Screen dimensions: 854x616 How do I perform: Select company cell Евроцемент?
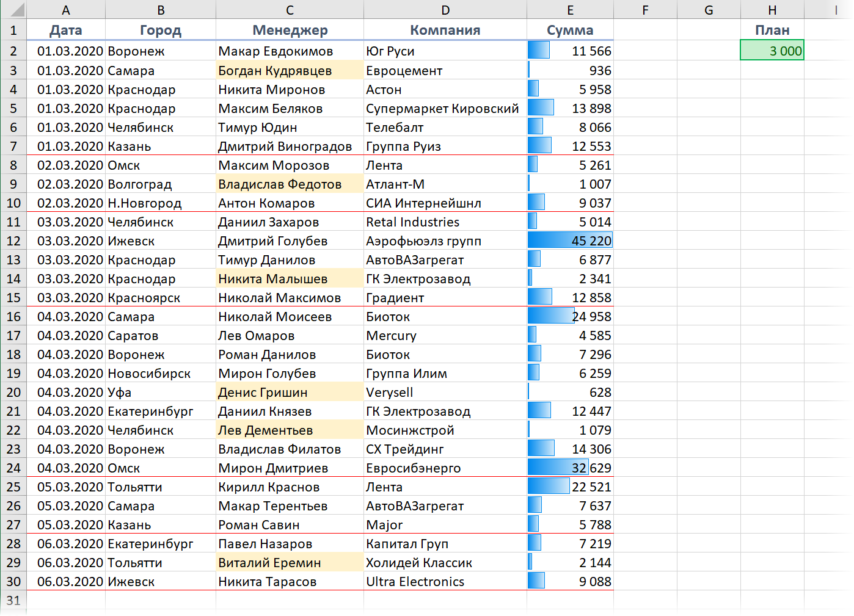[445, 70]
